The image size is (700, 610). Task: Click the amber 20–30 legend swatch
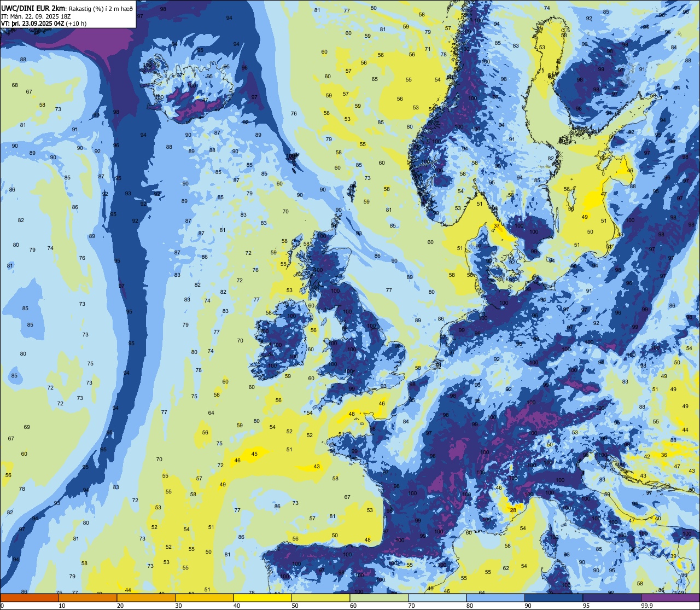(x=146, y=598)
